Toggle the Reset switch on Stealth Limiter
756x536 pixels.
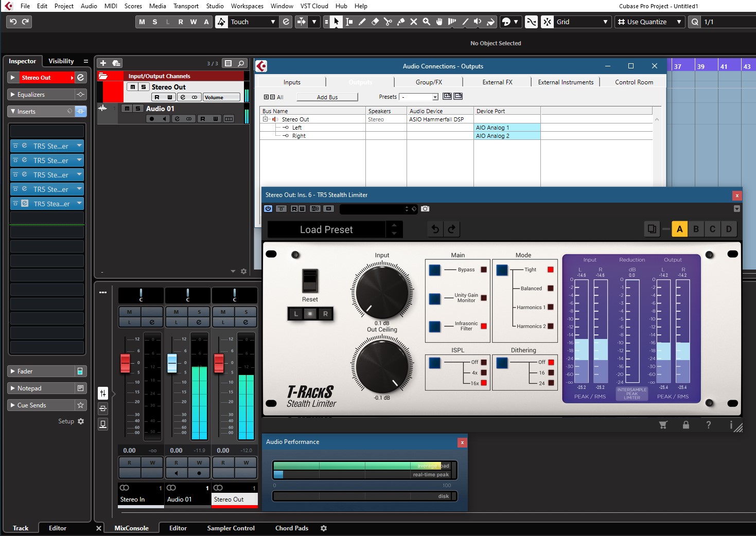click(310, 281)
